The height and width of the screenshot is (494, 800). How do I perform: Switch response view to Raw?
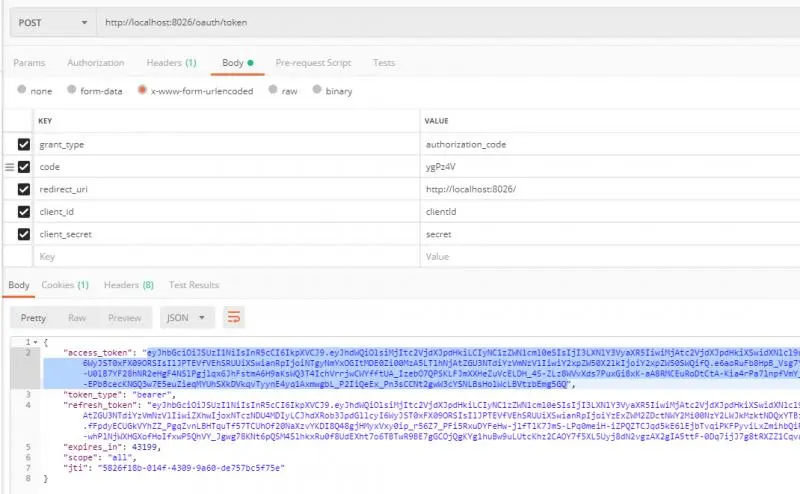(x=77, y=318)
